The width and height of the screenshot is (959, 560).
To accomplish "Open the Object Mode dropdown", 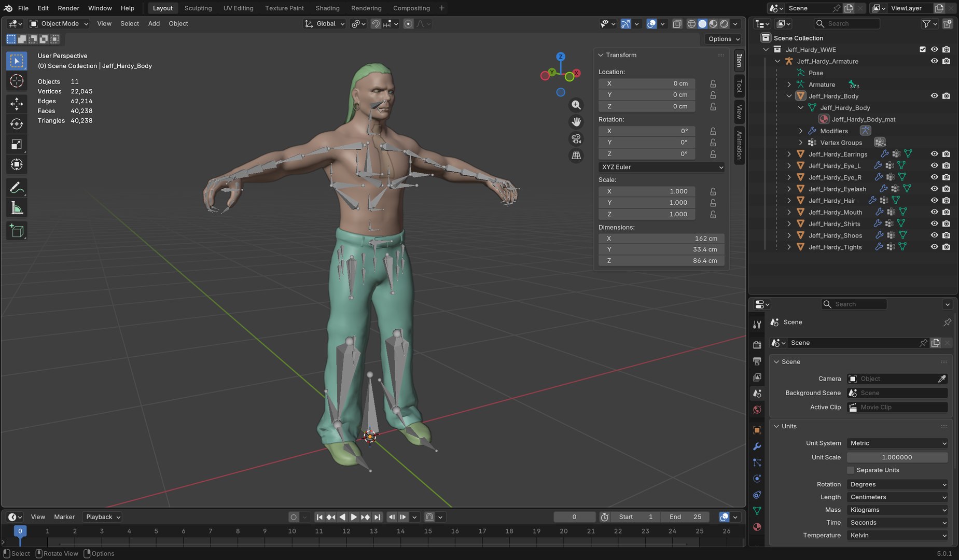I will 59,23.
